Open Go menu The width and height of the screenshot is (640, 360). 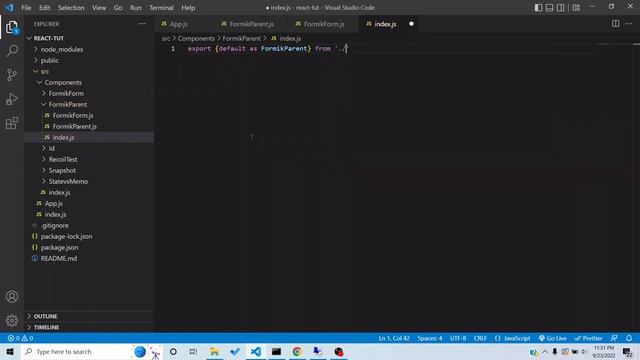click(118, 8)
